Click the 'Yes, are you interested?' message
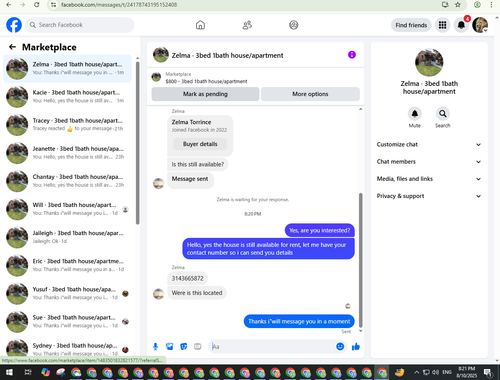Screen dimensions: 500x380 point(319,230)
